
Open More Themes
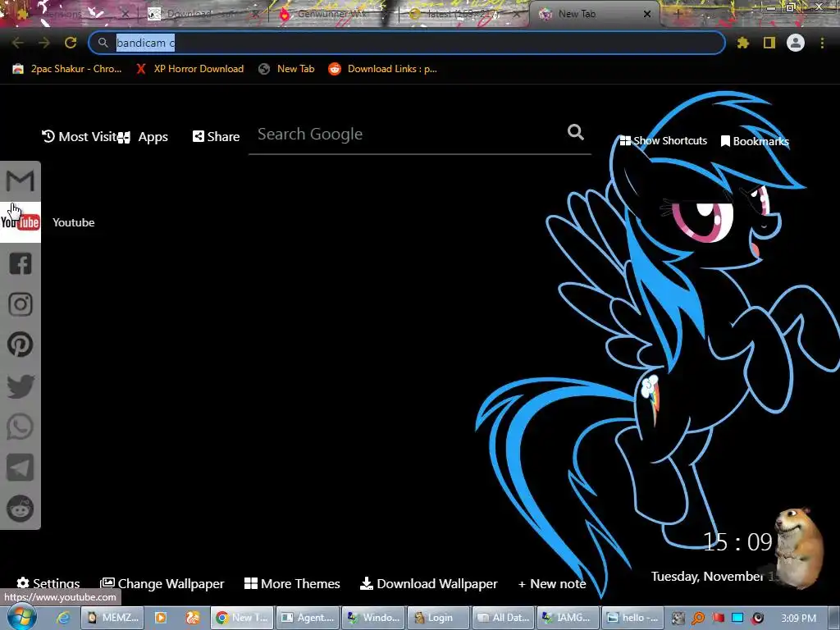(x=292, y=583)
